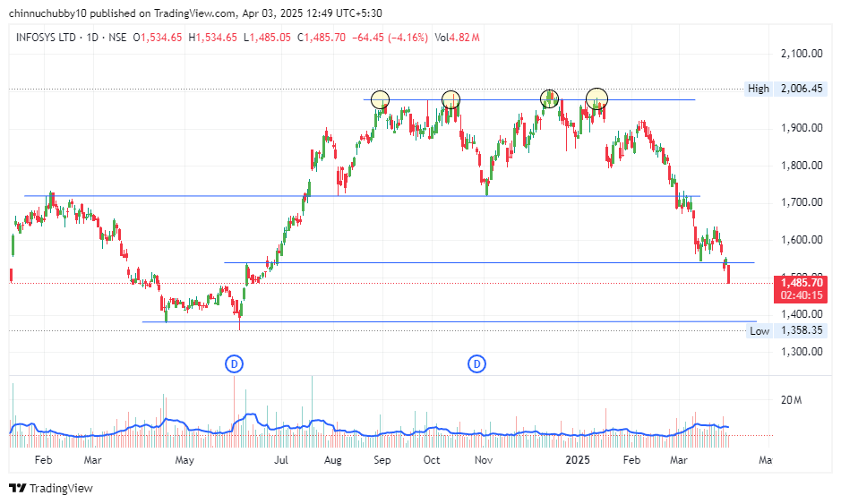This screenshot has width=841, height=504.
Task: Click the published-on TradingView.com caption
Action: (x=195, y=13)
